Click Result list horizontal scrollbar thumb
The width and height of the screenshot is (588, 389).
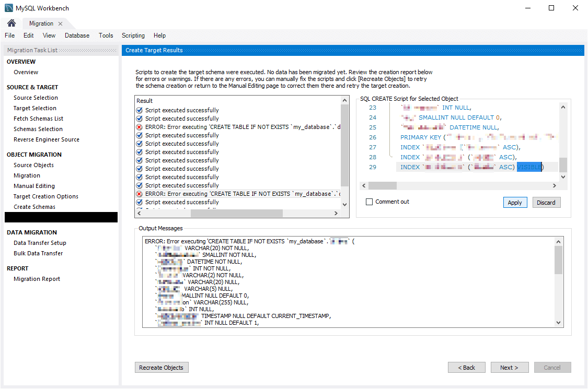[237, 213]
